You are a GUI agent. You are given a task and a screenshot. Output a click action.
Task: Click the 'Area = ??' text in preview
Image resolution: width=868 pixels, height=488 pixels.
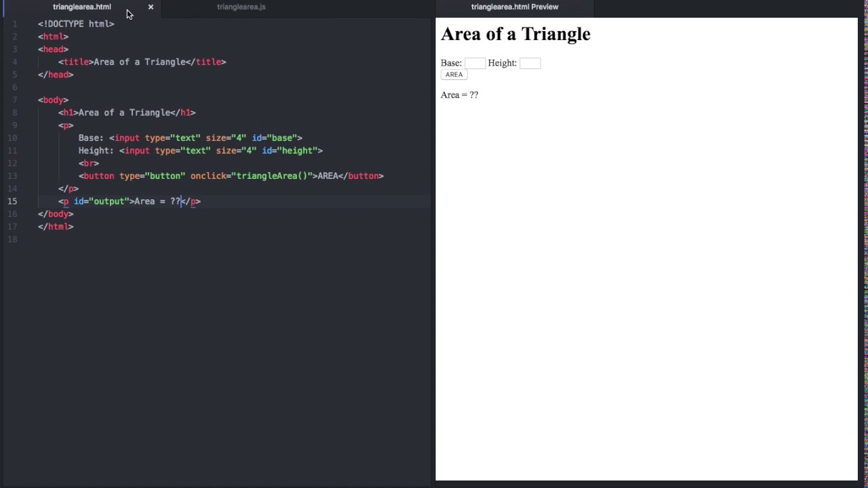click(459, 95)
